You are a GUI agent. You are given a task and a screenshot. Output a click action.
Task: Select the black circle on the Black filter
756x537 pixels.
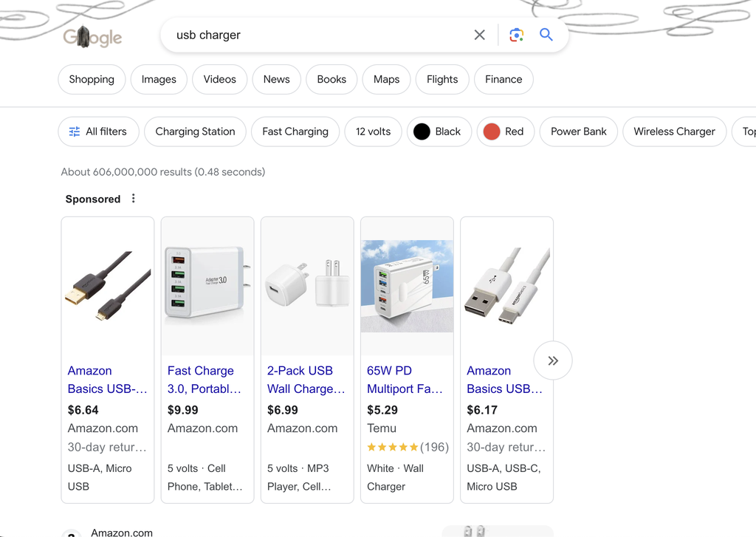click(x=421, y=131)
